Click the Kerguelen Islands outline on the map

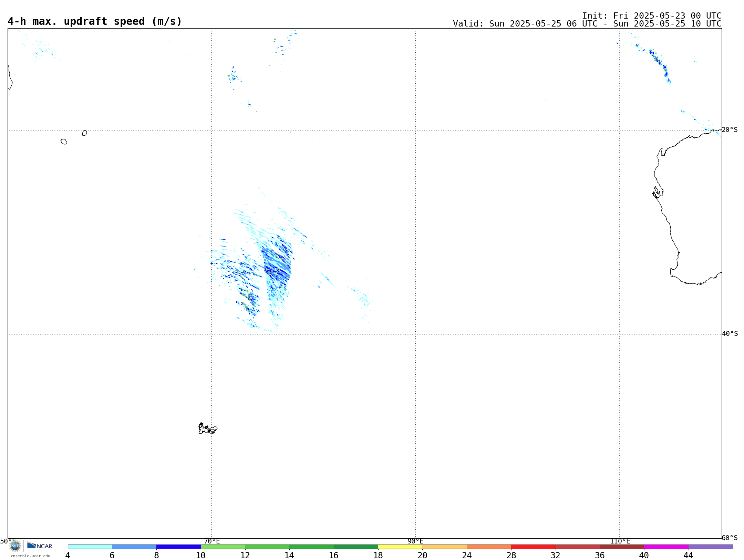[208, 428]
